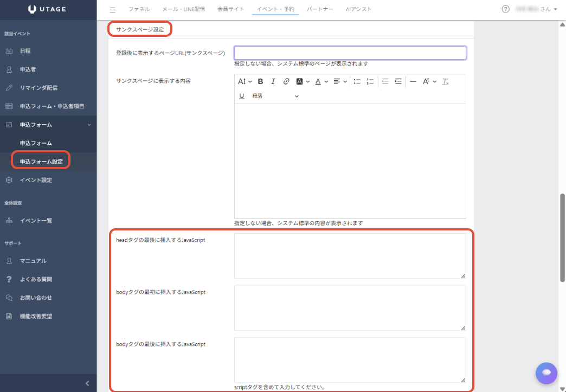Collapse the 申込フォーム sidebar section
566x392 pixels.
(89, 125)
